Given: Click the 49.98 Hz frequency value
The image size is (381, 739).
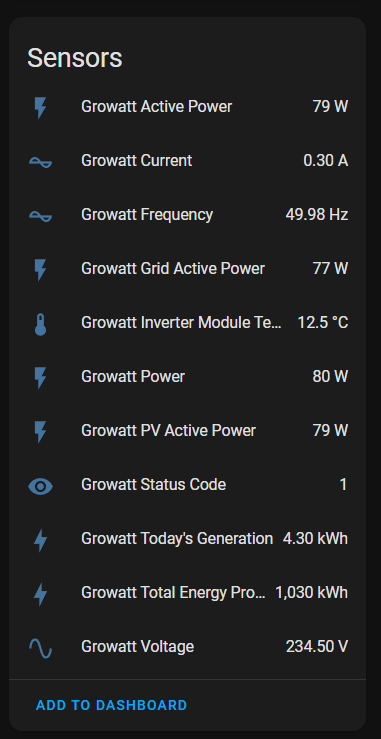Looking at the screenshot, I should pos(317,215).
